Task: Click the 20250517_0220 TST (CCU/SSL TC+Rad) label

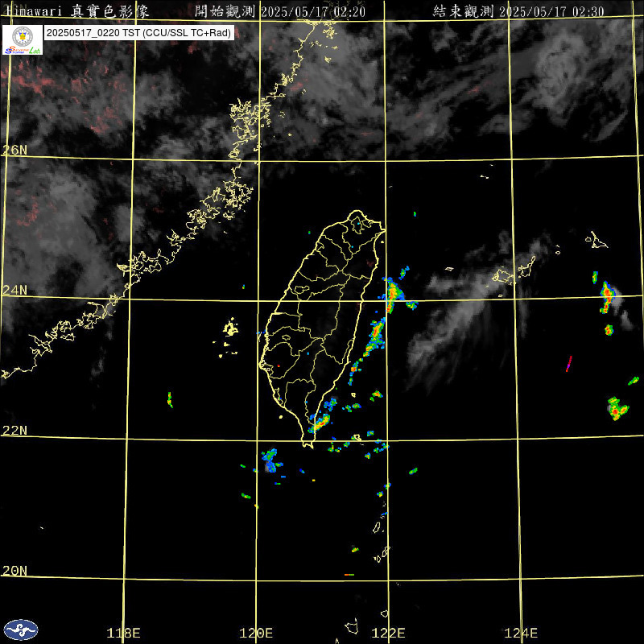Action: tap(138, 33)
